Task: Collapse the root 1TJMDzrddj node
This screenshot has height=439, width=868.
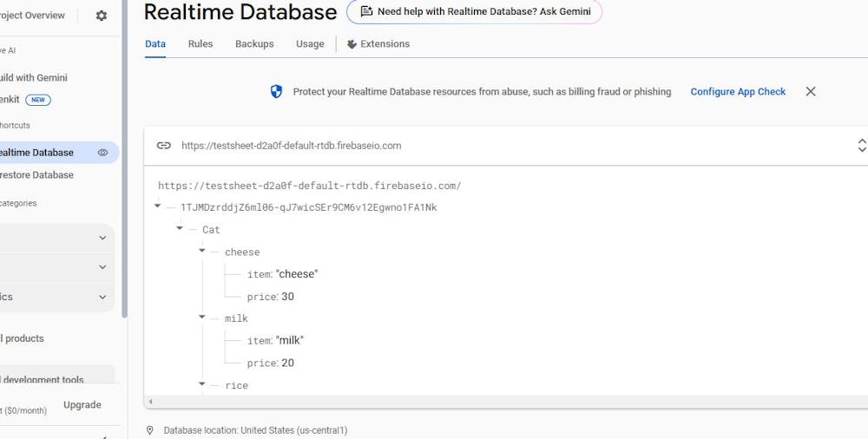Action: [x=158, y=207]
